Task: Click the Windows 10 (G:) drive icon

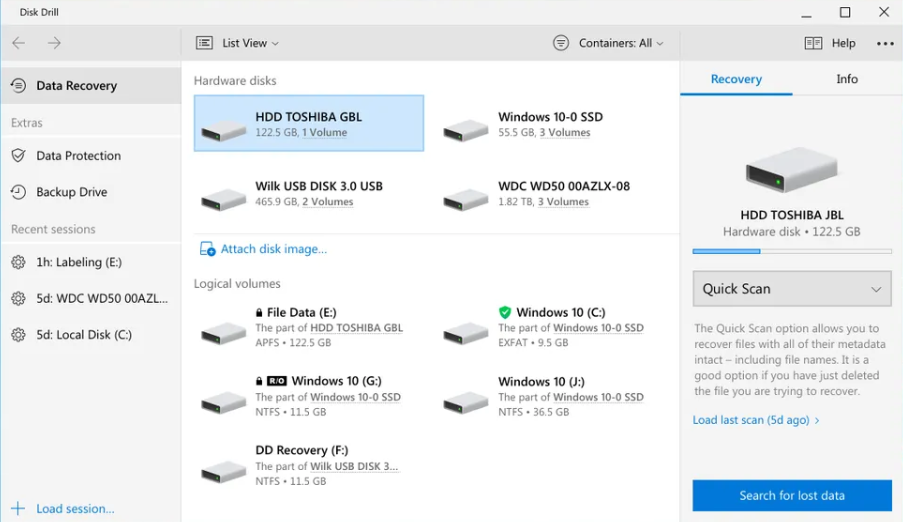Action: (x=223, y=402)
